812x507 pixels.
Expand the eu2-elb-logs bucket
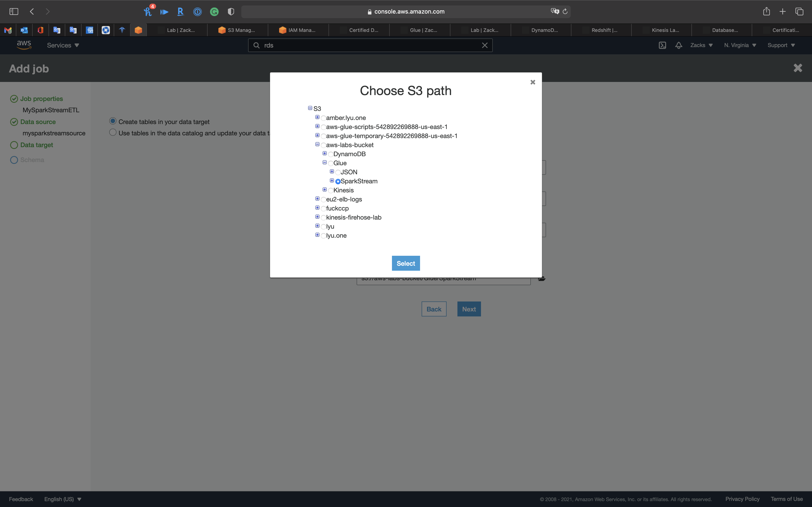pos(317,198)
